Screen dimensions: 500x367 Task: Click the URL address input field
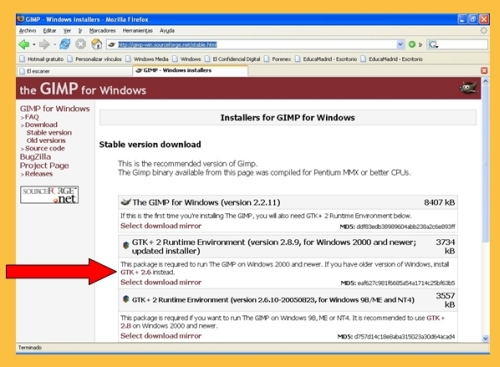coord(252,44)
